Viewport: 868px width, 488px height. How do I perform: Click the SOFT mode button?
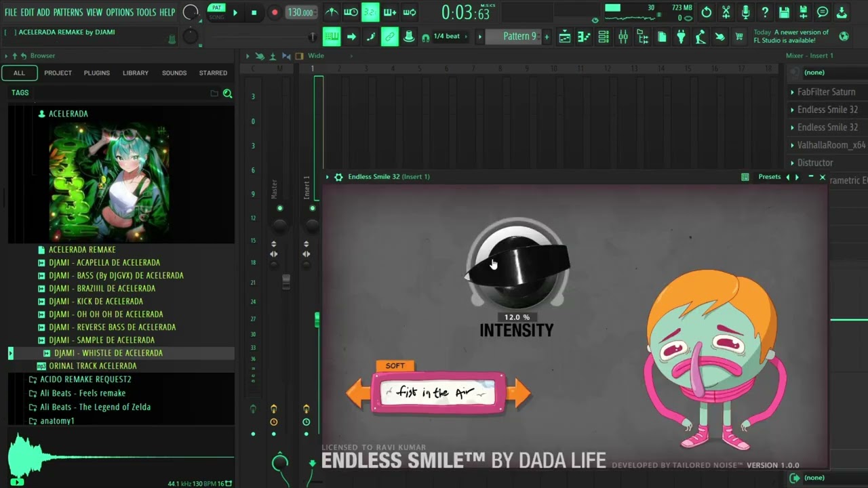(x=395, y=366)
